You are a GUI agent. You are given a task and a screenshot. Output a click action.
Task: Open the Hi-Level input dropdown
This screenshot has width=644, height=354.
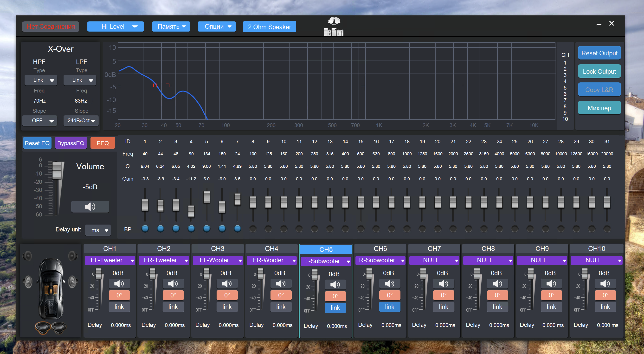click(116, 26)
